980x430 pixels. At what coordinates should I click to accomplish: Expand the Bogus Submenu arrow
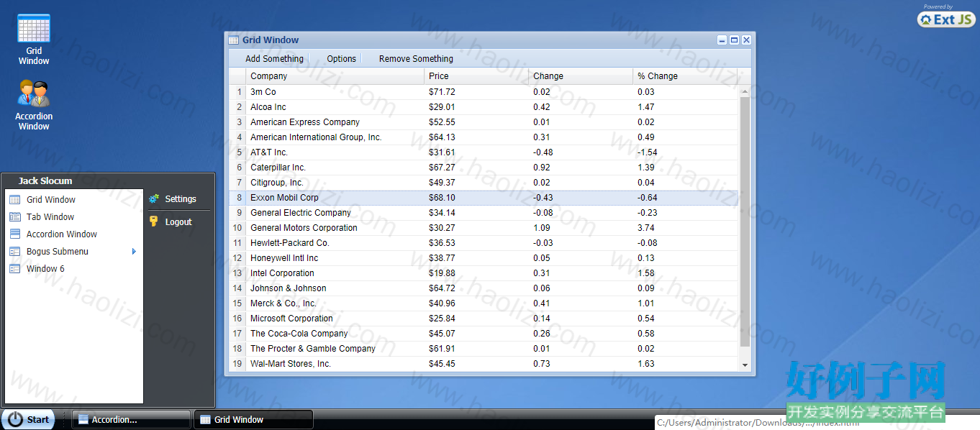coord(134,252)
